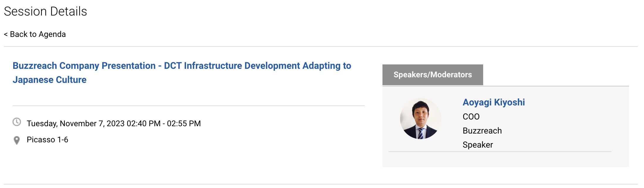Click the '02:55 PM' end time
Viewport: 644px width, 188px height.
[x=184, y=124]
